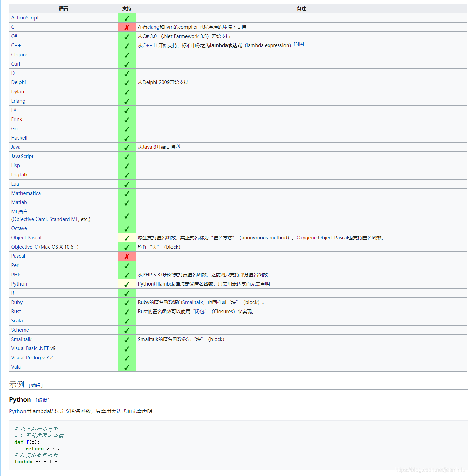Image resolution: width=468 pixels, height=476 pixels.
Task: Click the Scala language link
Action: click(x=17, y=321)
